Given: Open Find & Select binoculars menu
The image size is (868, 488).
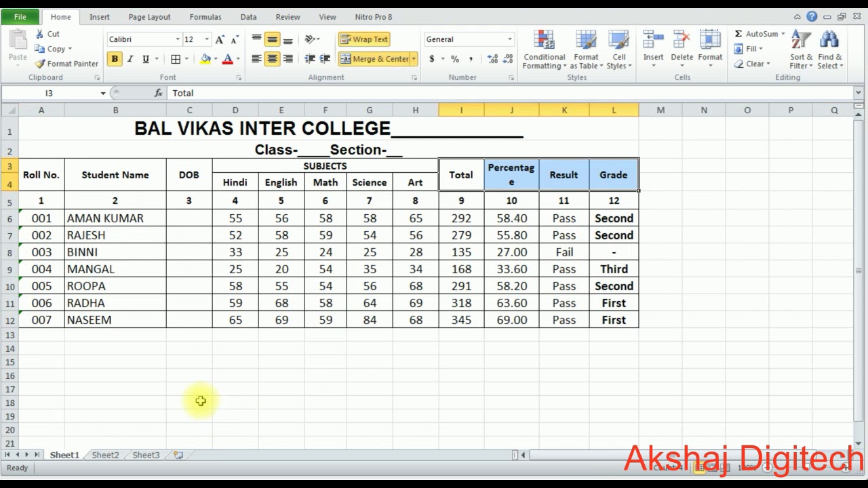Looking at the screenshot, I should [829, 49].
